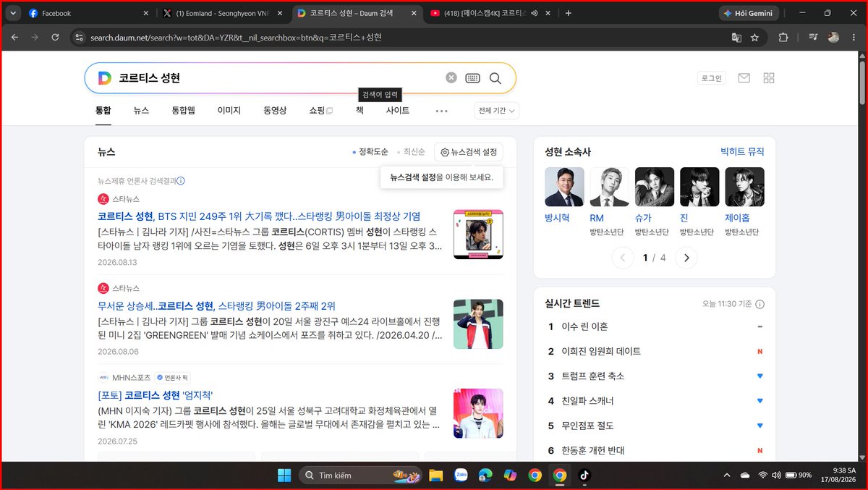Open Windows Start menu
868x490 pixels.
(284, 476)
